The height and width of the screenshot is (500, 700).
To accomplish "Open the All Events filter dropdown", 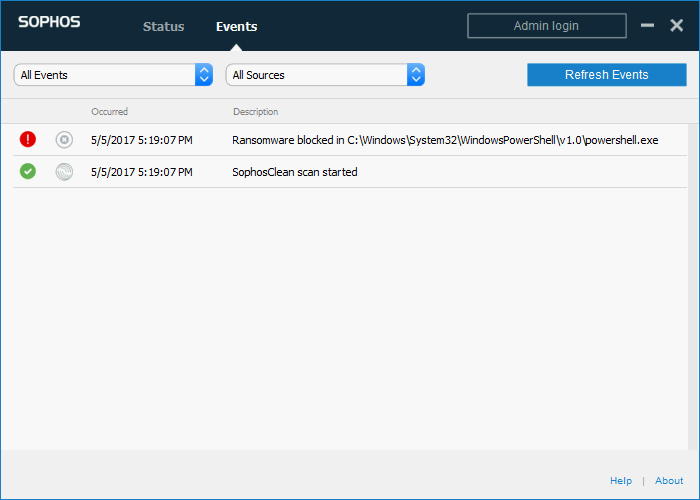I will 113,75.
